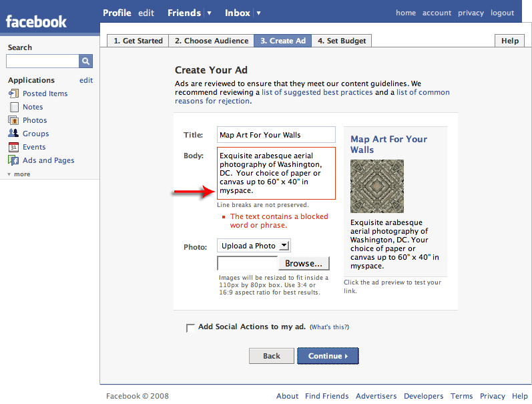Open Events link in sidebar
Image resolution: width=532 pixels, height=404 pixels.
34,147
